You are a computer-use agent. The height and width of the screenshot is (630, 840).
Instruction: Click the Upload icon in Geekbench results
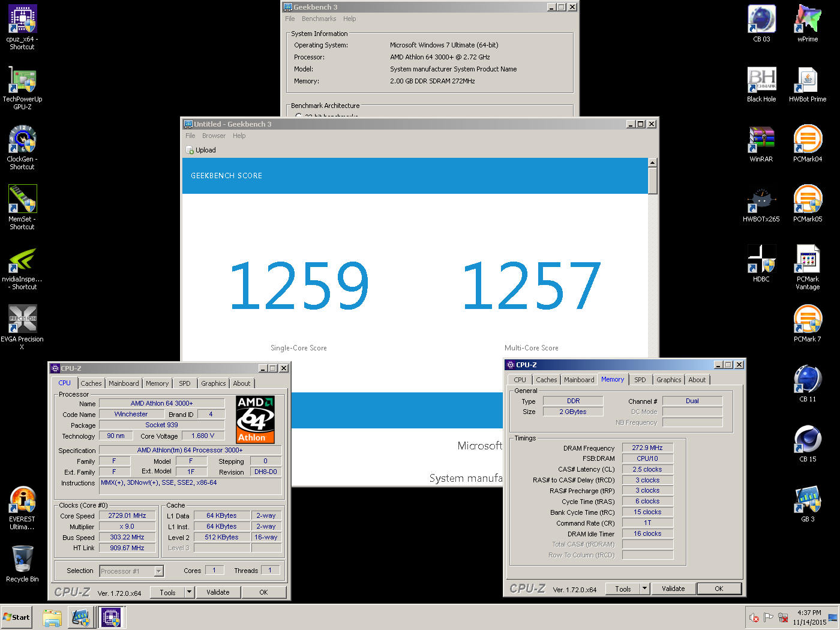point(201,150)
